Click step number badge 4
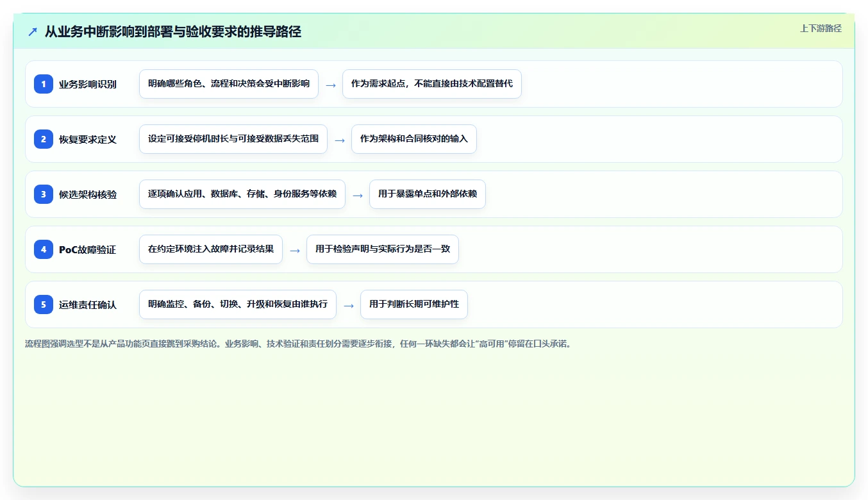Screen dimensions: 868x500 [44, 249]
